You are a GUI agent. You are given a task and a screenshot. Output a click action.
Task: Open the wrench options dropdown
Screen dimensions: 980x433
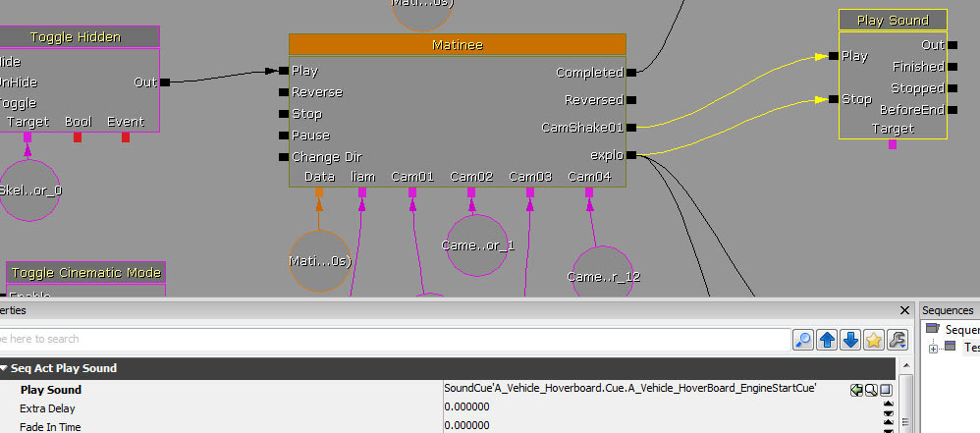(x=897, y=340)
